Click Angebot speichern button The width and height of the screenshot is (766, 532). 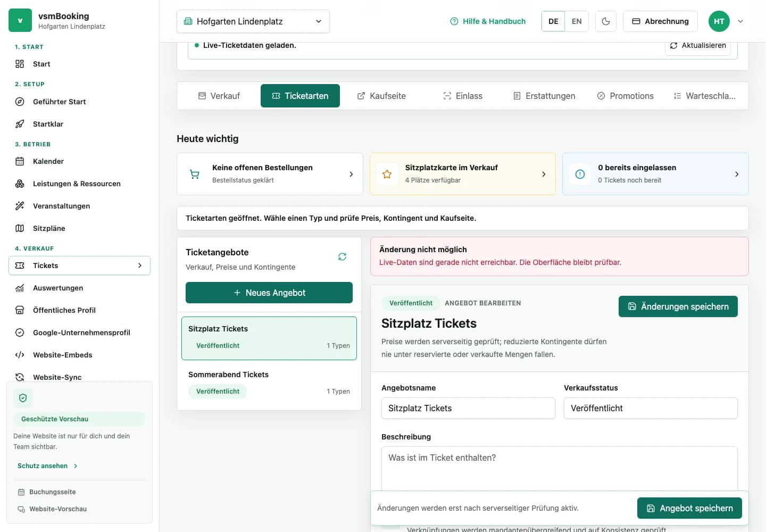[x=689, y=508]
